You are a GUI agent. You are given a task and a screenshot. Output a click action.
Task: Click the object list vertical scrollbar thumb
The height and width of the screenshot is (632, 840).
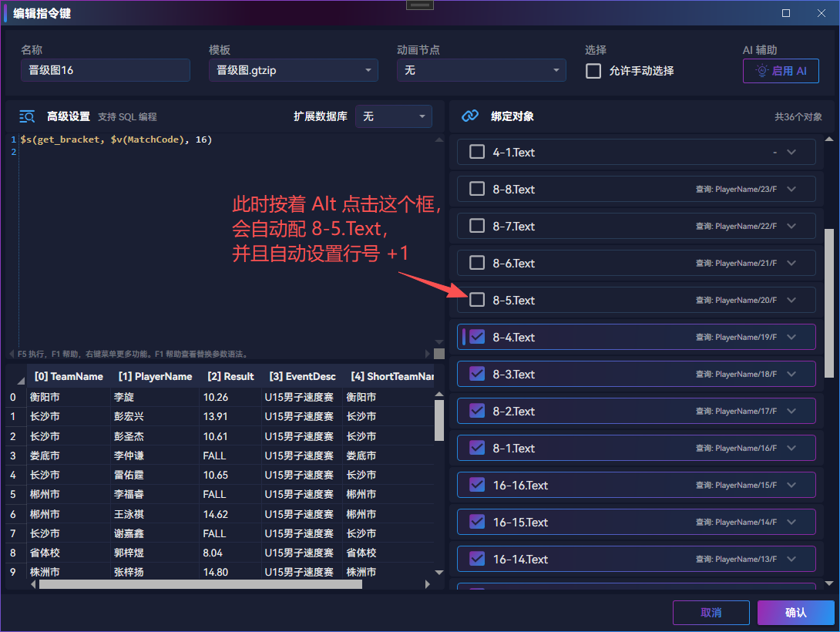(829, 303)
